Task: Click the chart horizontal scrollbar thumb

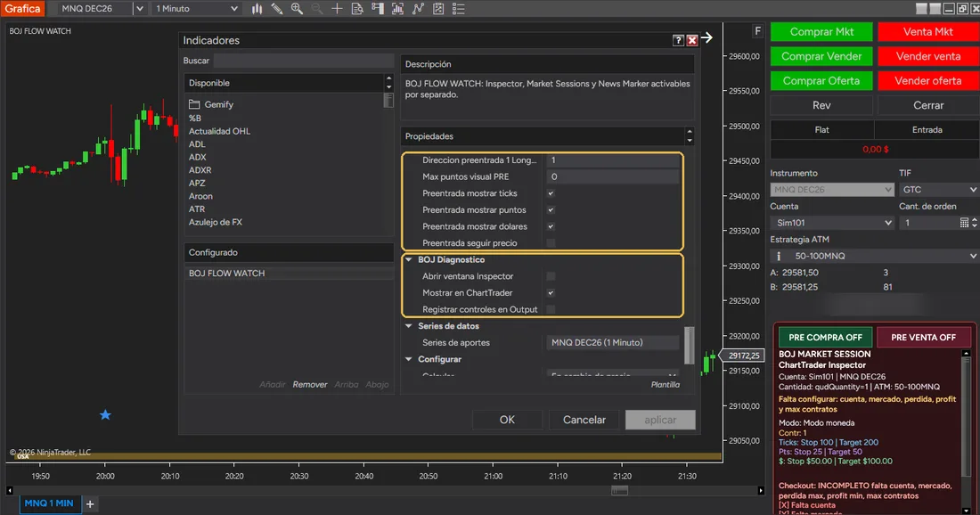Action: click(619, 491)
